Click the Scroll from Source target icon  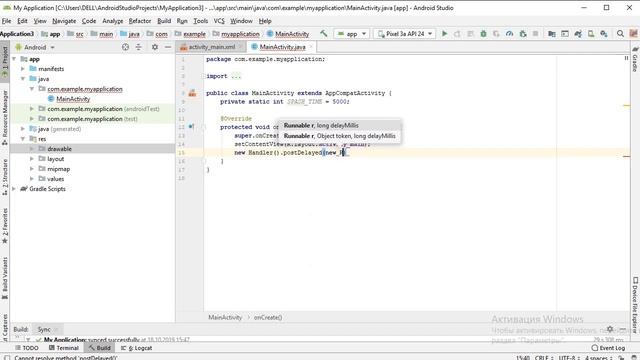[125, 47]
